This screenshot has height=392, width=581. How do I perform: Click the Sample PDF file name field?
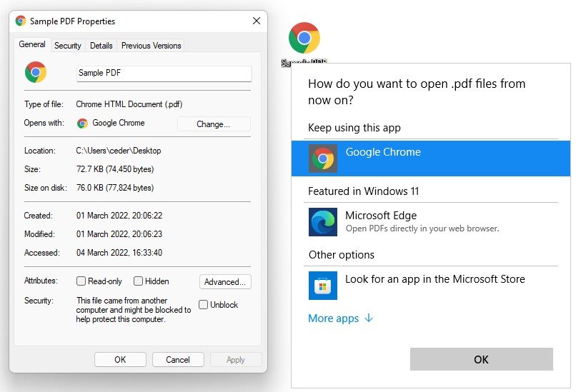164,74
